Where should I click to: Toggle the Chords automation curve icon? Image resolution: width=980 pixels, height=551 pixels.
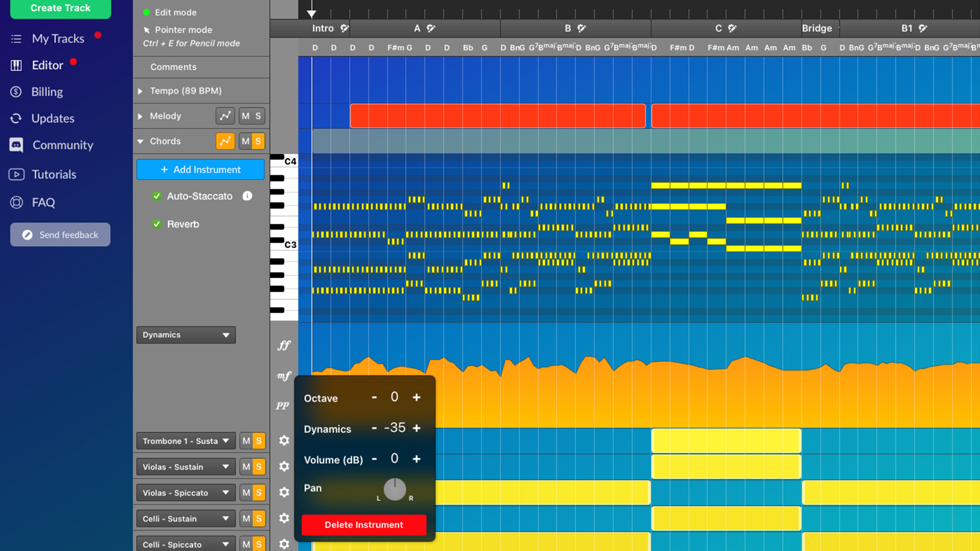point(225,141)
